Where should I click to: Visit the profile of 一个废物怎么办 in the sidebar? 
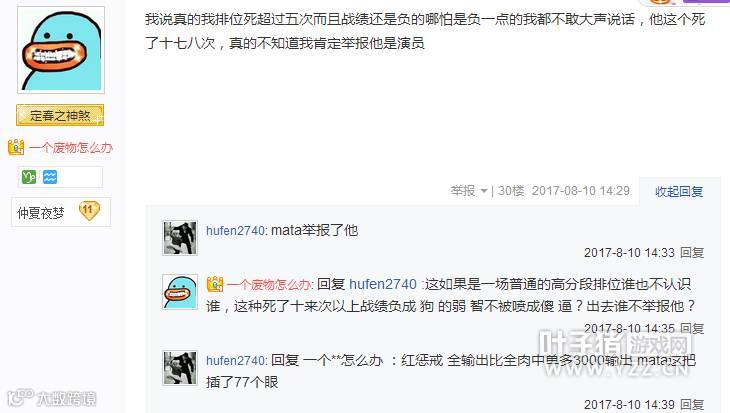click(71, 148)
